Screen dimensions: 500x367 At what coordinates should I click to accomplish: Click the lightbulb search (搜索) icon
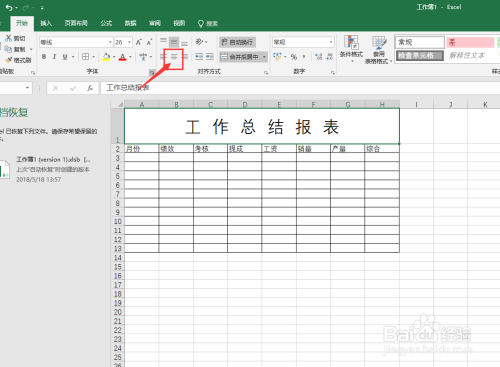tap(201, 23)
